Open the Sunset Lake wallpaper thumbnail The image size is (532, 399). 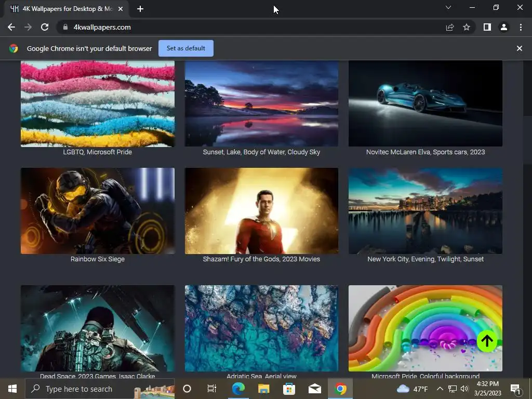[261, 103]
